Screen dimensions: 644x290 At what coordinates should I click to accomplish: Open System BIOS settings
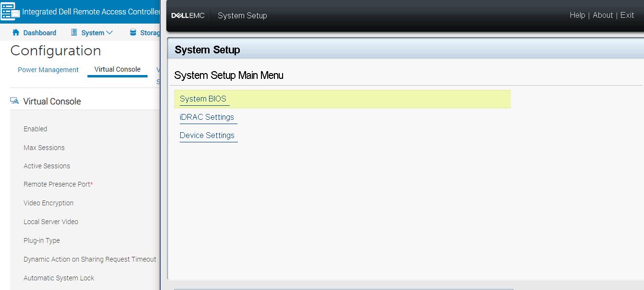(x=203, y=99)
